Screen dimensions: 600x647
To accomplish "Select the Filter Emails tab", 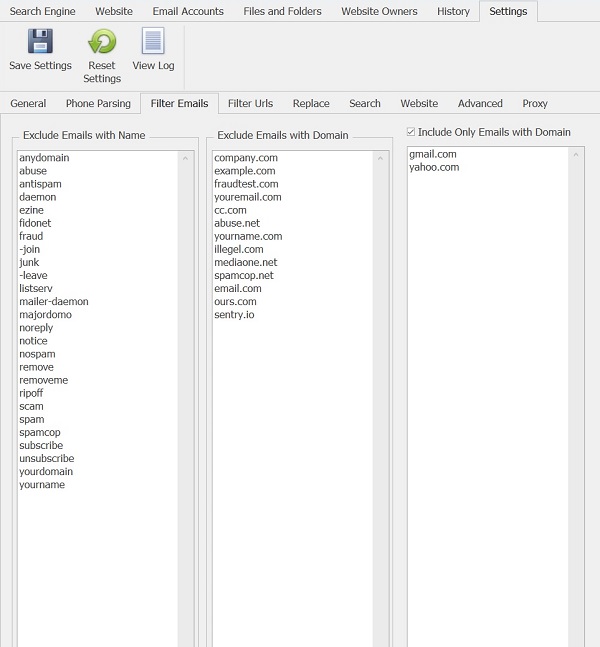I will click(x=180, y=103).
